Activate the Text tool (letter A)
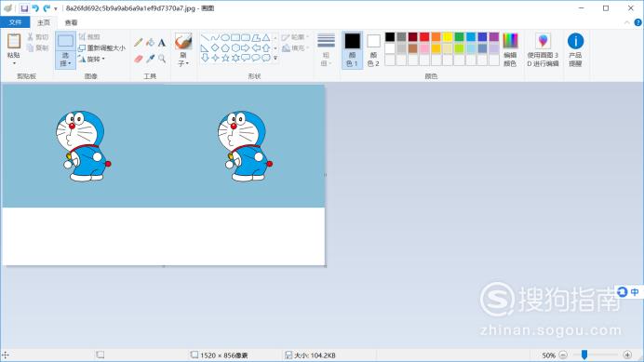 [162, 42]
